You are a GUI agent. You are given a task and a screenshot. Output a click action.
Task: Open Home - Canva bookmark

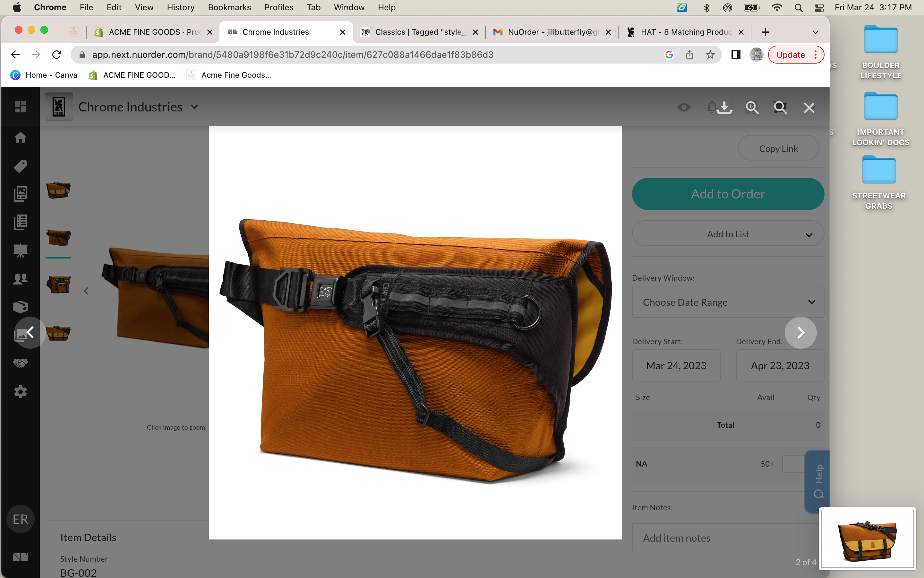pos(44,75)
